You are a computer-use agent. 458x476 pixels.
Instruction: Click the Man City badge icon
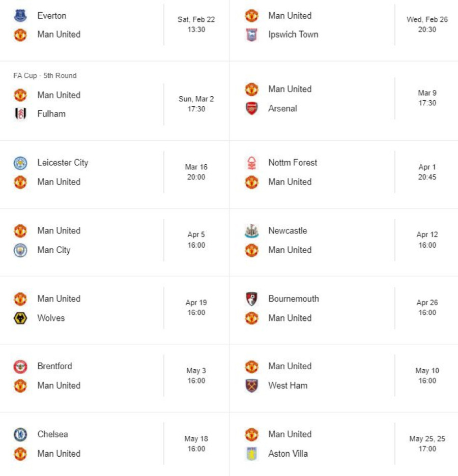20,250
